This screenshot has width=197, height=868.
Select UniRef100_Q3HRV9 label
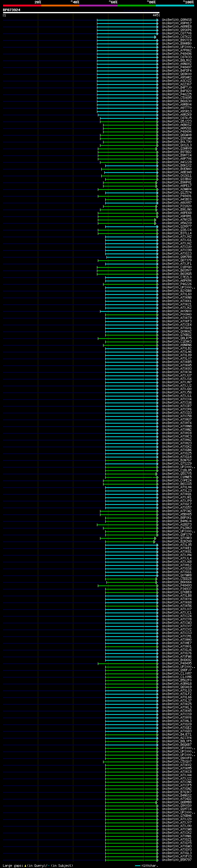[177, 149]
